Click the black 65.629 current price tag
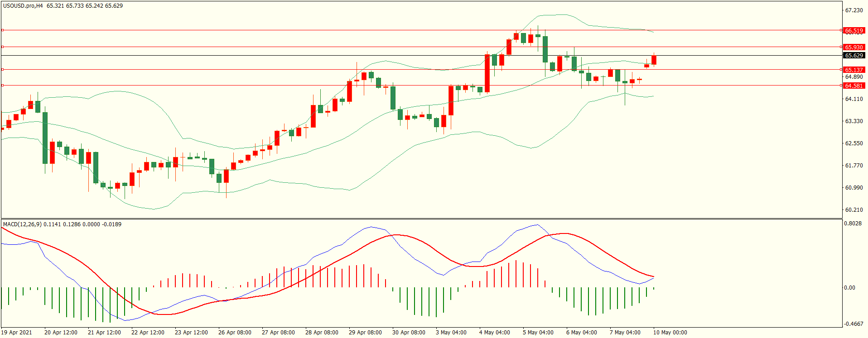 [x=854, y=55]
